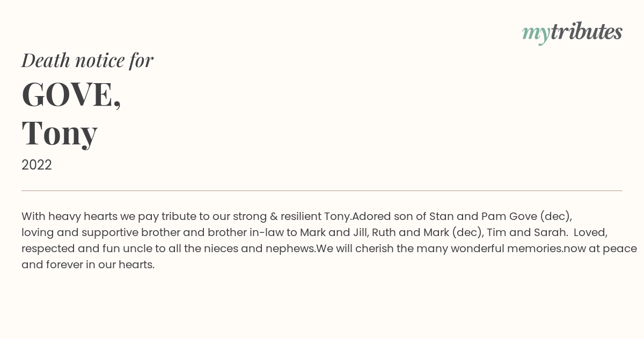Click the 'Death notice for' heading
Image resolution: width=644 pixels, height=338 pixels.
point(87,60)
